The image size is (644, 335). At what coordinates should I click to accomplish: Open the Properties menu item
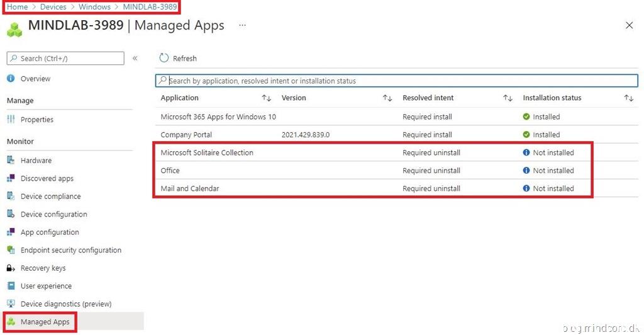click(x=36, y=120)
